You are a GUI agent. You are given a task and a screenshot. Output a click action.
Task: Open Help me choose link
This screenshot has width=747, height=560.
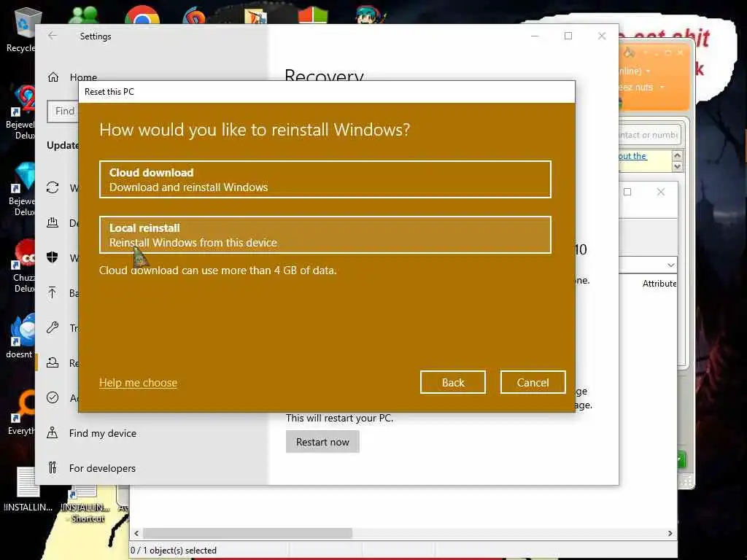pyautogui.click(x=138, y=382)
